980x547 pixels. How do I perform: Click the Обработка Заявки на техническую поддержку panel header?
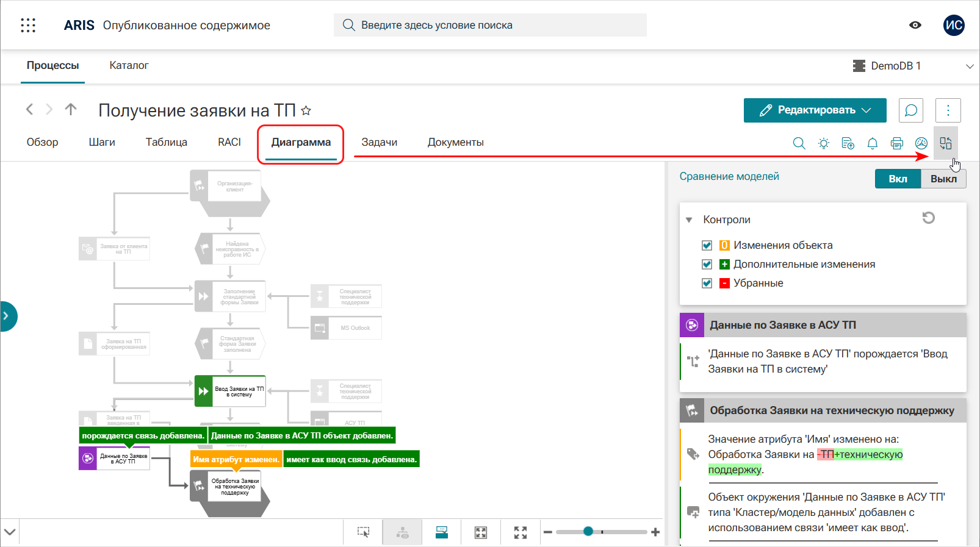pyautogui.click(x=823, y=410)
